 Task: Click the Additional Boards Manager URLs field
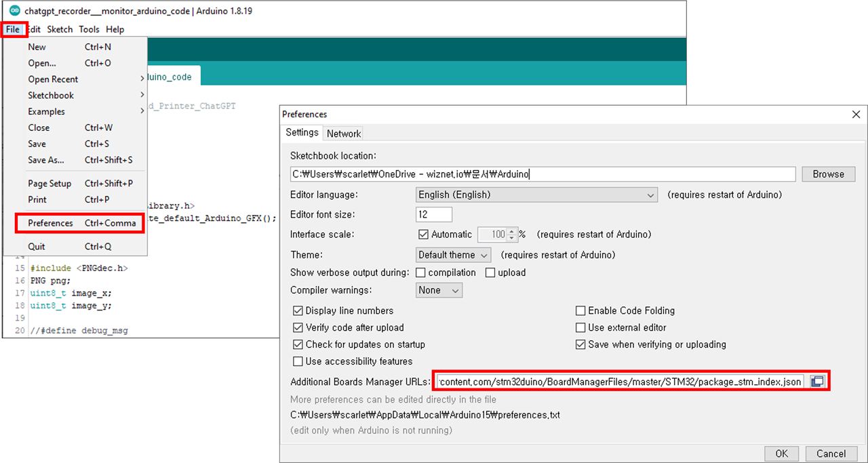tap(622, 382)
